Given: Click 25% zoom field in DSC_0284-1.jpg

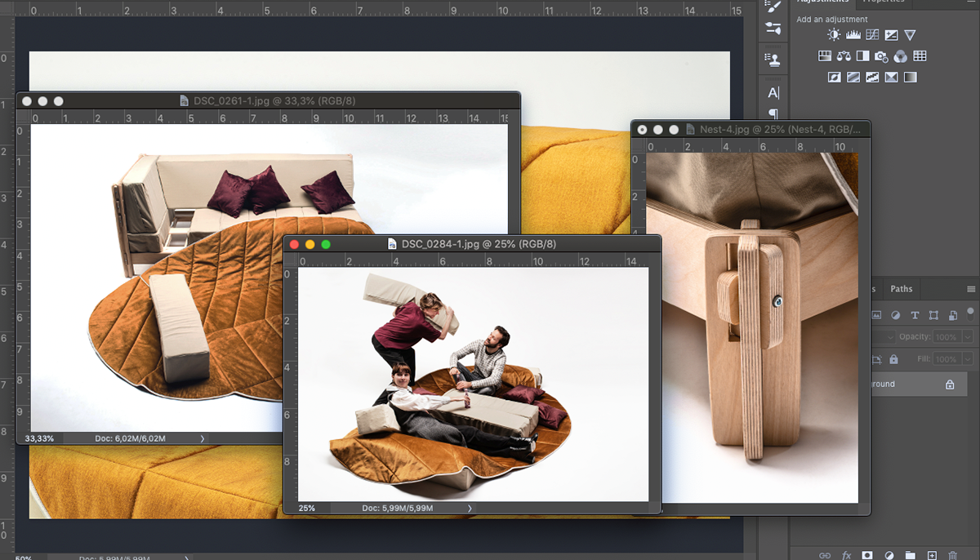Looking at the screenshot, I should [307, 508].
